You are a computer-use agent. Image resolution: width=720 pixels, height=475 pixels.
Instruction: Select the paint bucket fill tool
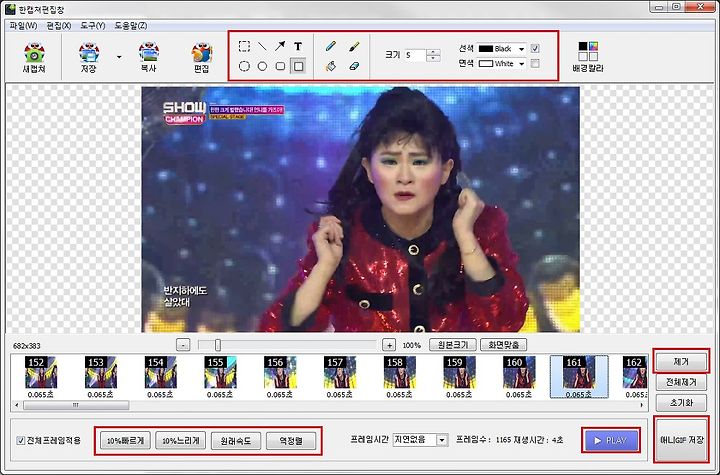[x=331, y=66]
